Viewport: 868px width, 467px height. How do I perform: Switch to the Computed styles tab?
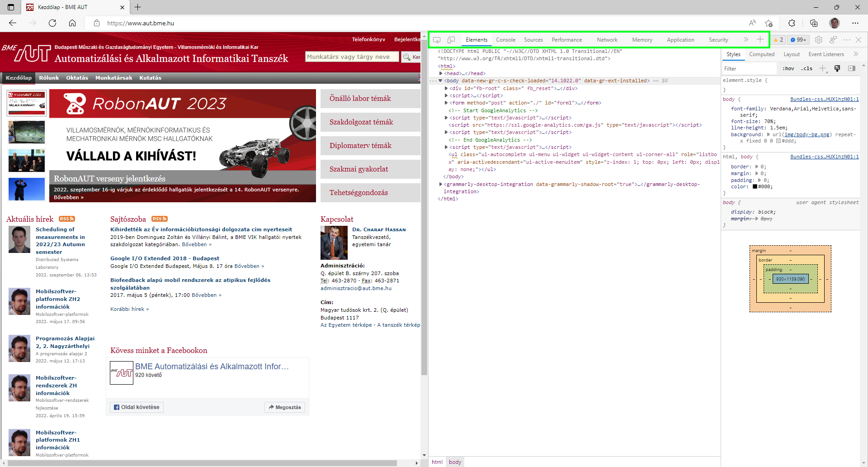coord(762,54)
